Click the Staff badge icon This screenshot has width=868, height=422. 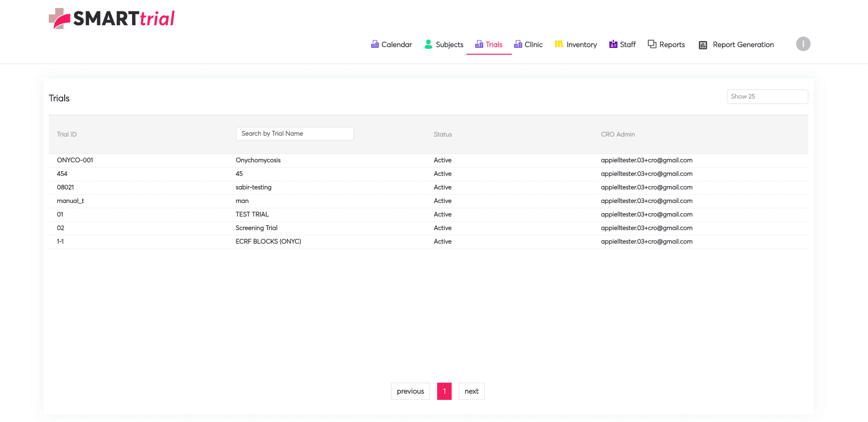tap(613, 44)
